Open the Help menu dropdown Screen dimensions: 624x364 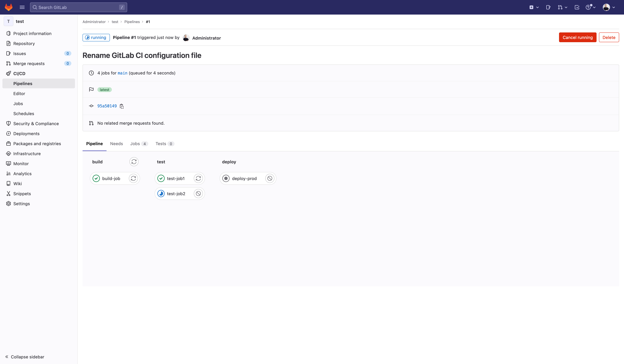coord(591,7)
